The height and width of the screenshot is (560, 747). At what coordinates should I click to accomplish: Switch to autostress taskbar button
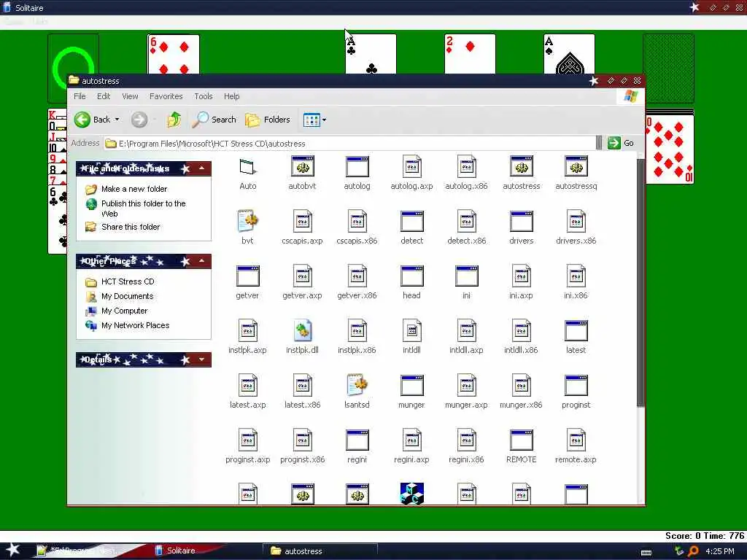coord(320,551)
